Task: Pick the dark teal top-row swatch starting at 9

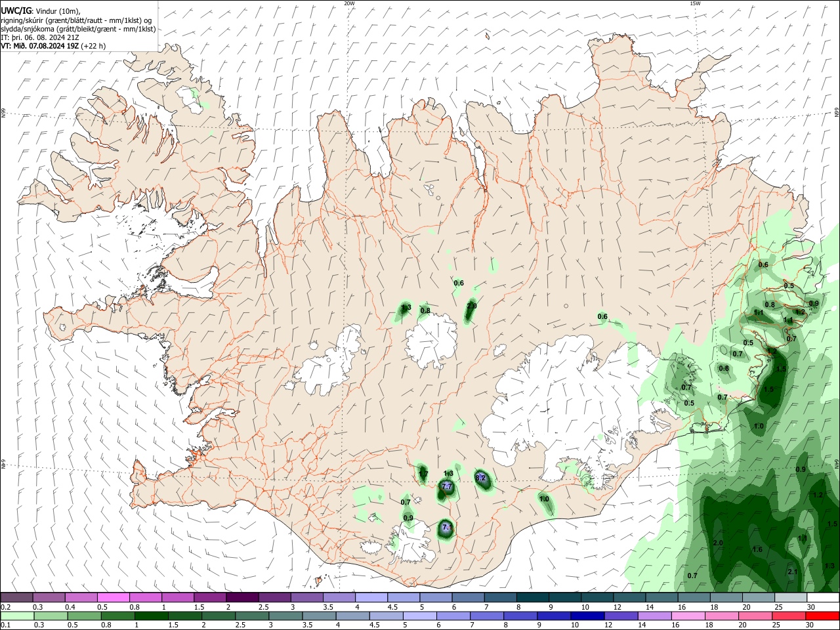Action: click(565, 598)
